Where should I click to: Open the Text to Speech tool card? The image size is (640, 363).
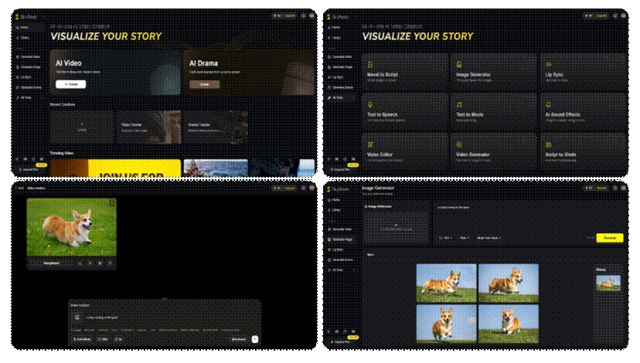coord(405,111)
